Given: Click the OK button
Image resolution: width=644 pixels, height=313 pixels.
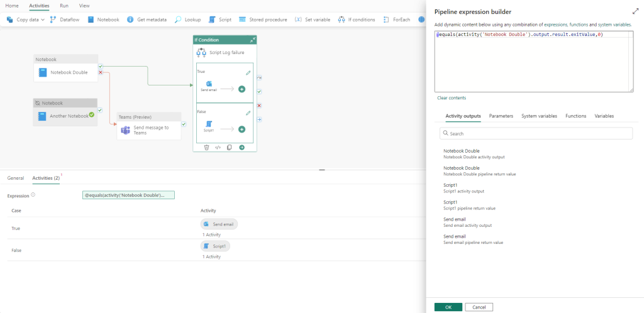Looking at the screenshot, I should point(448,307).
